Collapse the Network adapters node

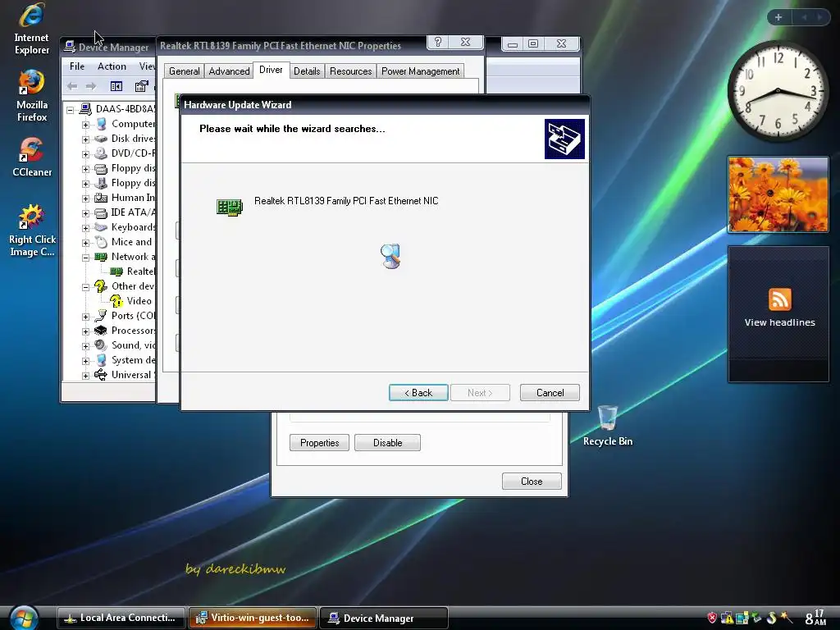(x=85, y=258)
